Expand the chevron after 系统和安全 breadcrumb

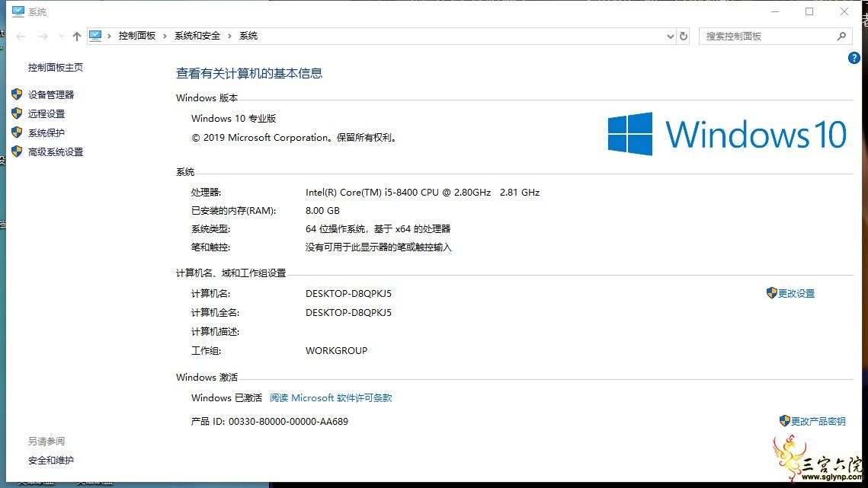[229, 36]
